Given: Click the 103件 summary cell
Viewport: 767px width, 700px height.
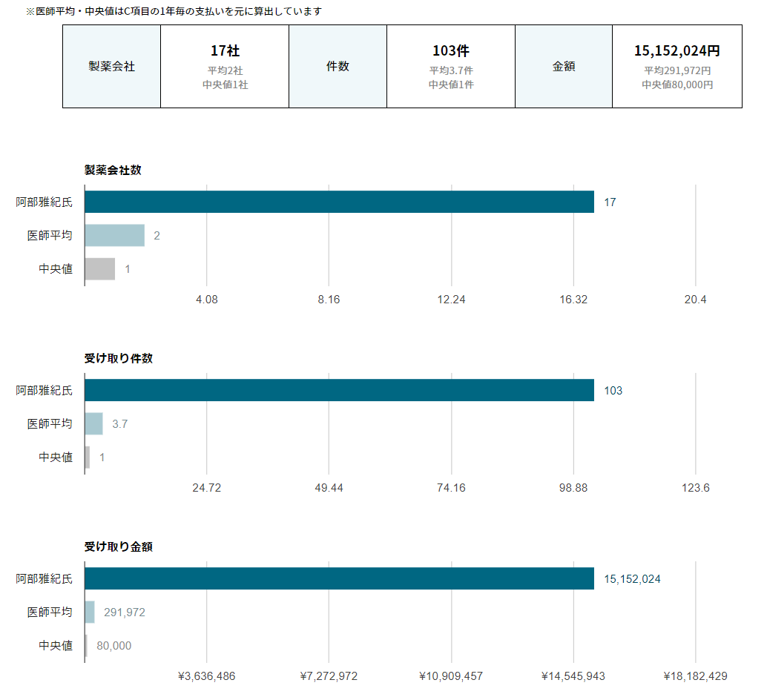Looking at the screenshot, I should click(451, 67).
